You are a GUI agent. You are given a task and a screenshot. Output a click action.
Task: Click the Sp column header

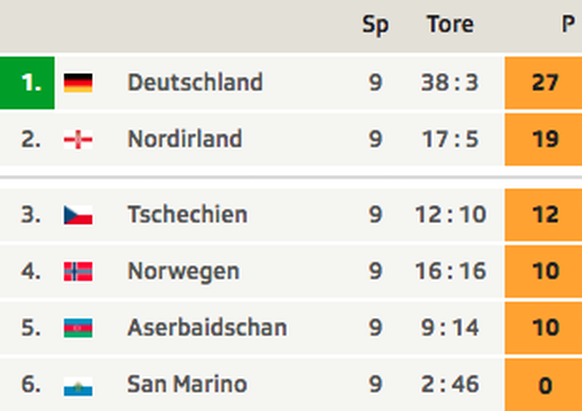click(375, 25)
